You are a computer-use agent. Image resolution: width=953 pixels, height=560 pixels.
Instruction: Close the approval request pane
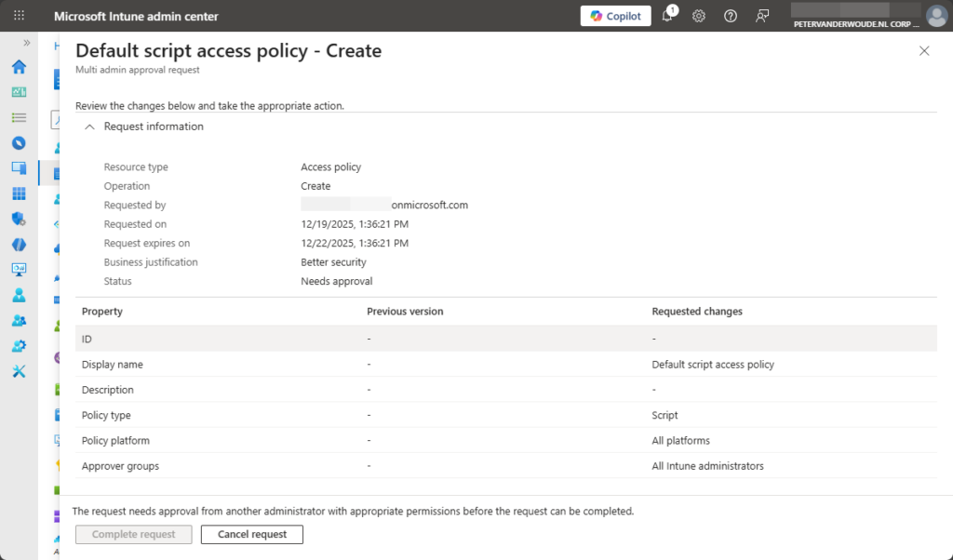click(x=924, y=51)
